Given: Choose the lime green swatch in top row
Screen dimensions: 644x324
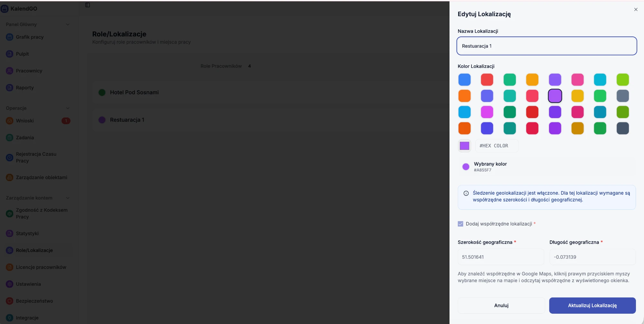Looking at the screenshot, I should (x=623, y=80).
